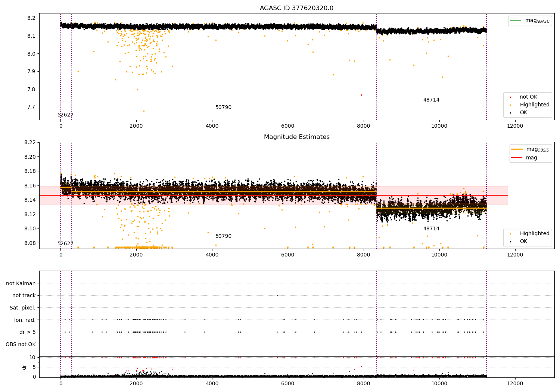Click the 'AGASC ID 377620320.0' plot title
The image size is (560, 392).
pos(296,8)
